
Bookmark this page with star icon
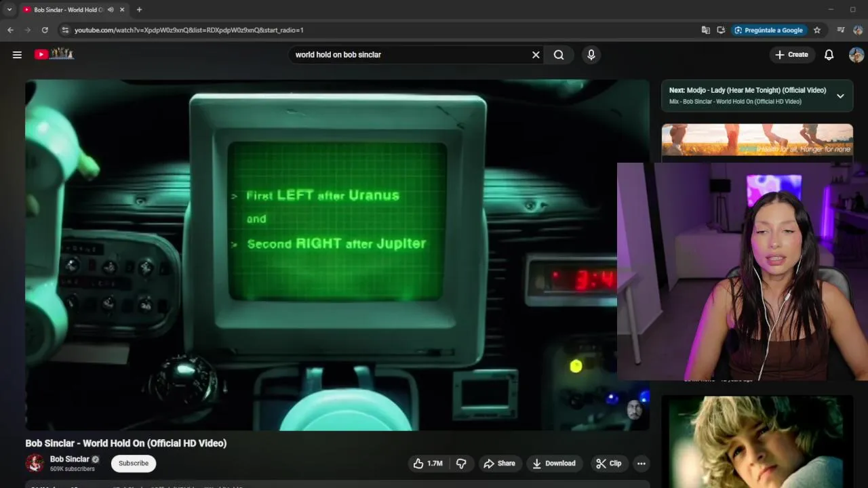tap(817, 30)
